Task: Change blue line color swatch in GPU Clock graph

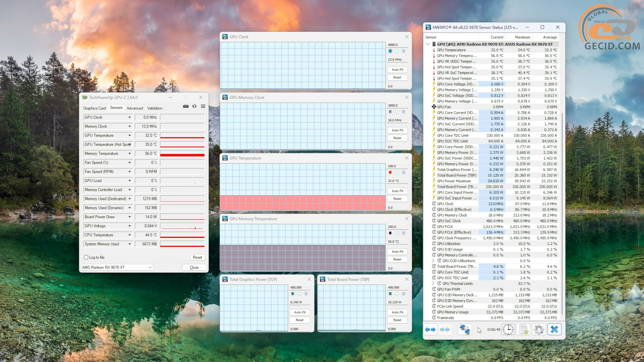Action: point(390,51)
